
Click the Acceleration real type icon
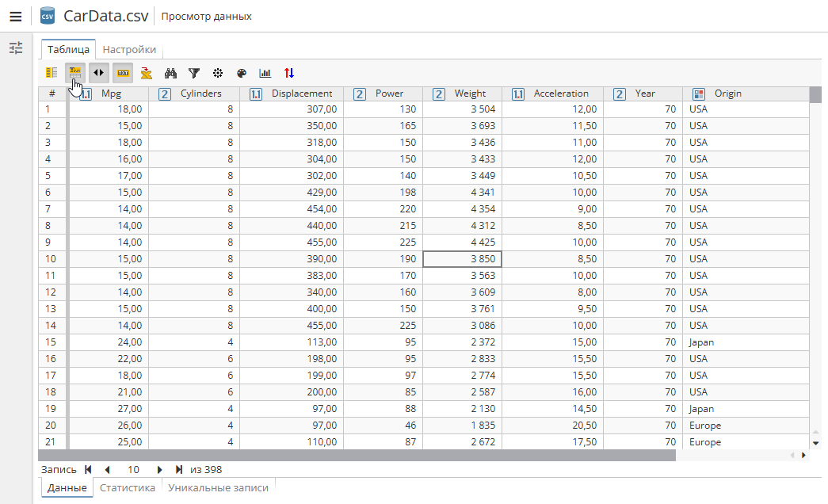tap(518, 94)
